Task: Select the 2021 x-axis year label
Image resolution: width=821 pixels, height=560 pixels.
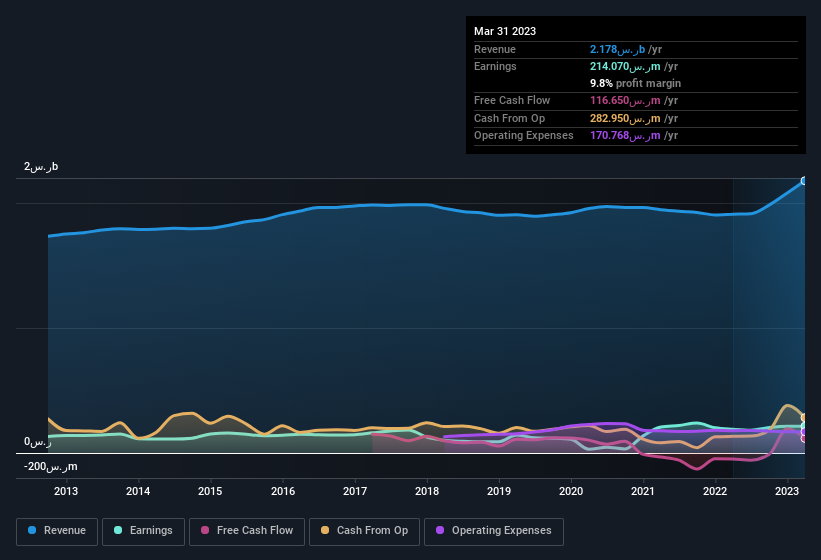Action: 643,491
